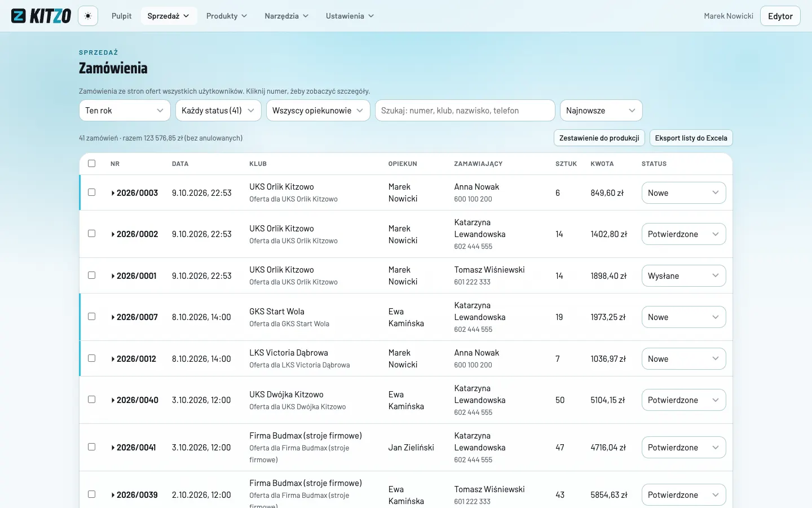The width and height of the screenshot is (812, 508).
Task: Change status of order 2026/0001 from Wysłane
Action: (x=683, y=276)
